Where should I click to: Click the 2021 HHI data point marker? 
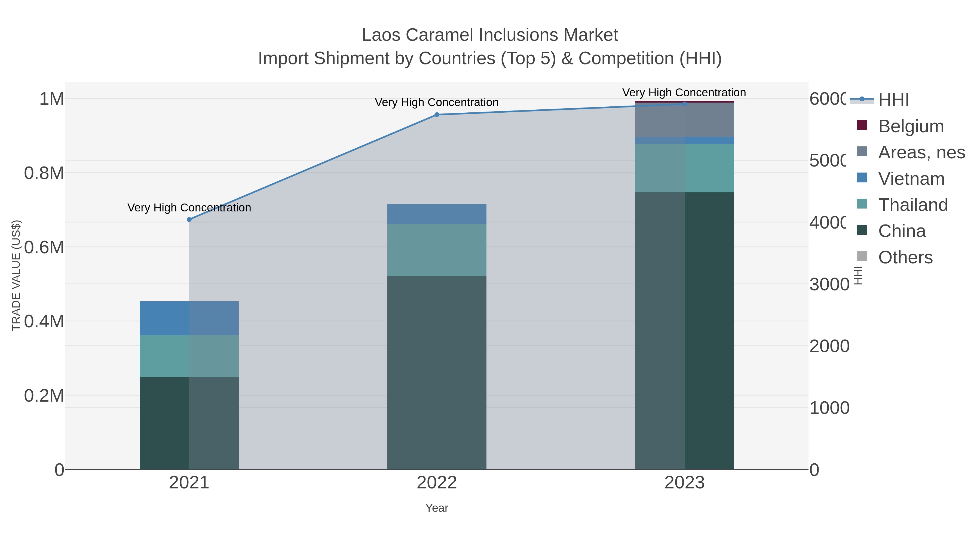tap(189, 219)
